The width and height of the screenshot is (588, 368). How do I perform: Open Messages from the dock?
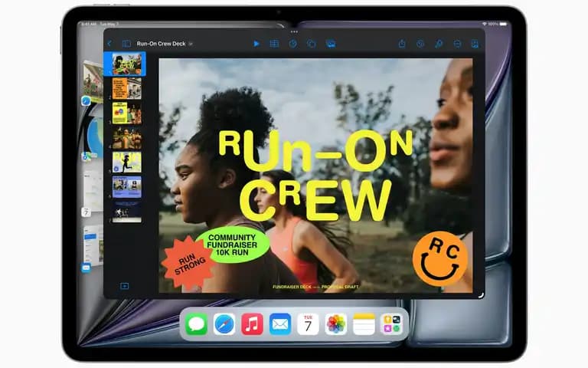197,324
